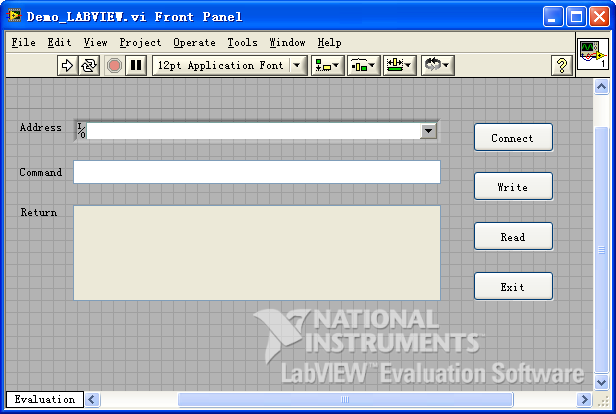Expand the Address VISA resource dropdown

pos(428,131)
